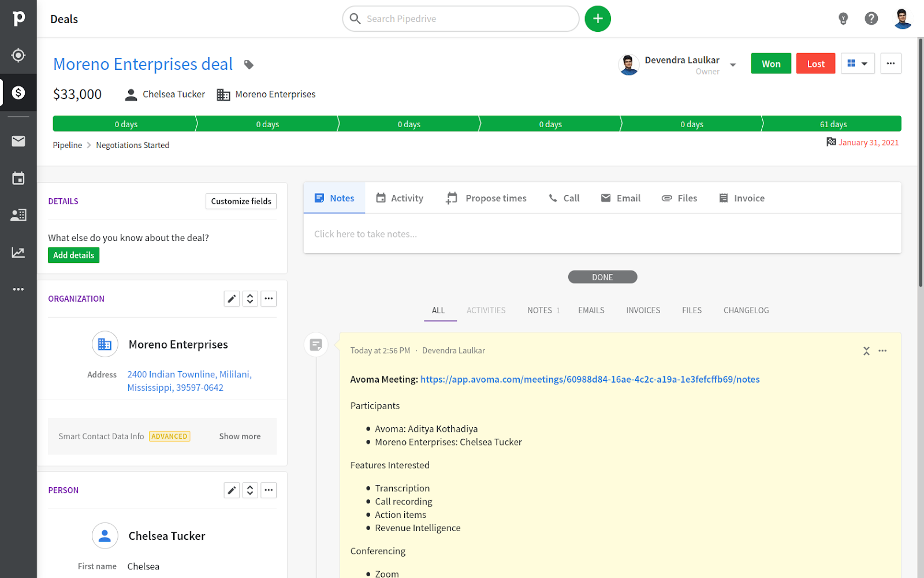Open the grid view switcher dropdown
The image size is (924, 578).
pyautogui.click(x=858, y=64)
